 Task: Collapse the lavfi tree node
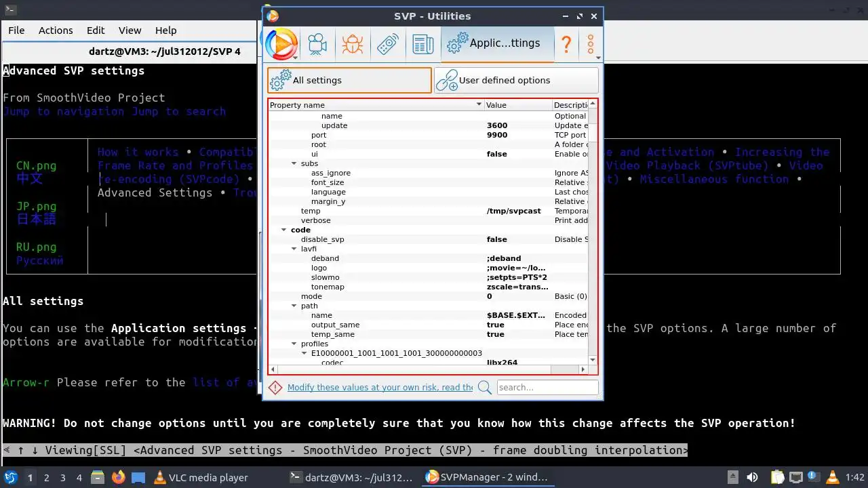pyautogui.click(x=294, y=249)
